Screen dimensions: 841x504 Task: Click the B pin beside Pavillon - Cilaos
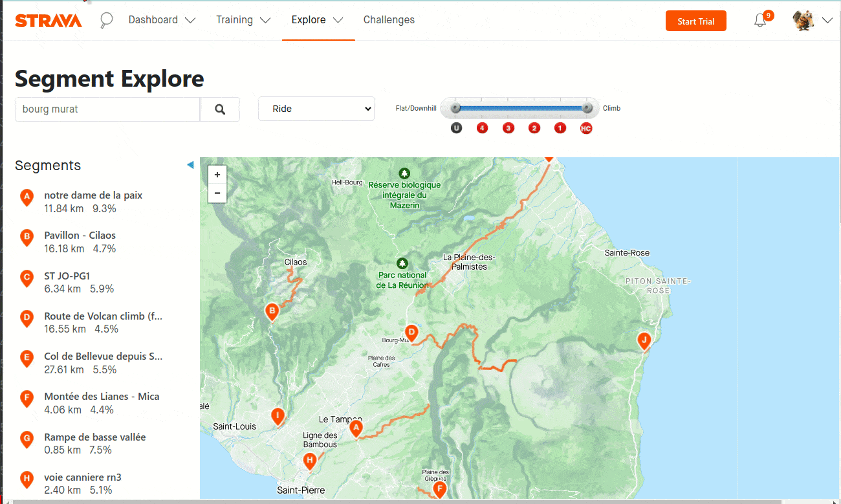click(x=27, y=237)
